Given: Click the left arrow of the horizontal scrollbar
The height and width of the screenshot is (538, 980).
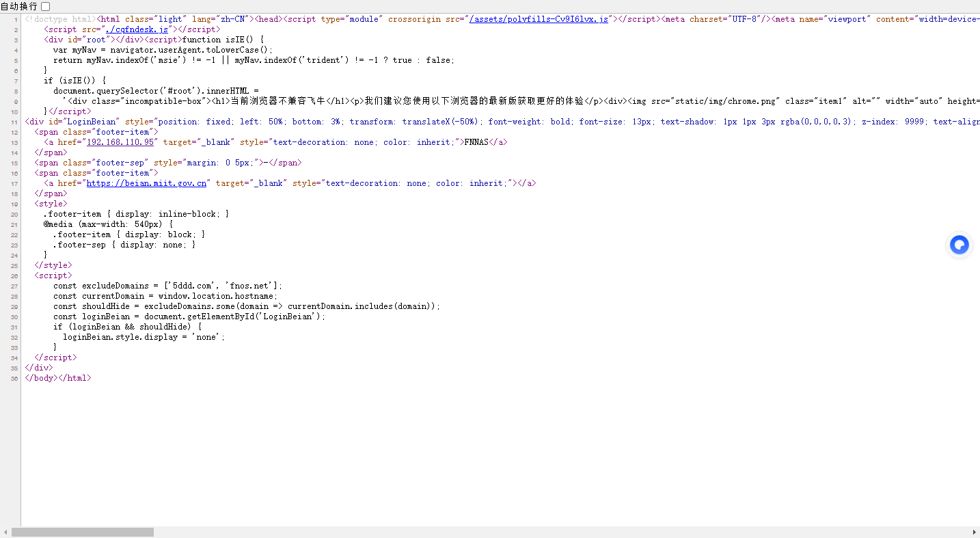Looking at the screenshot, I should tap(4, 531).
